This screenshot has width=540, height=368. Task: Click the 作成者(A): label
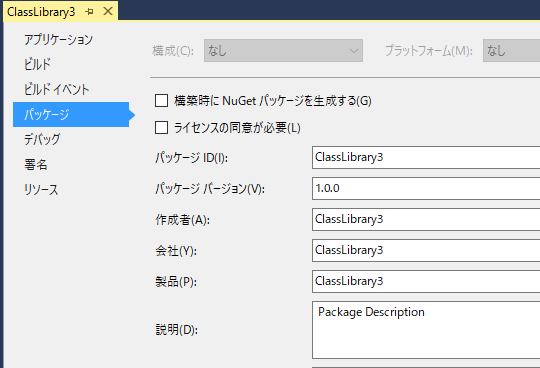182,220
